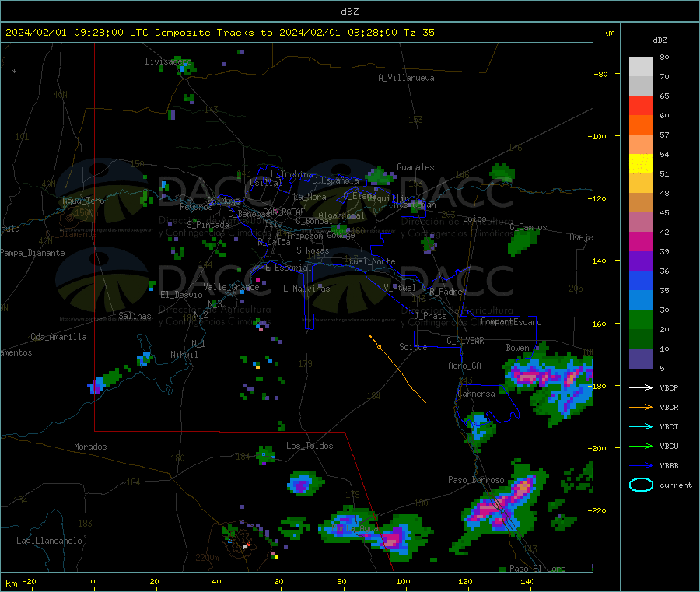Click the -80 km y-axis tick label
700x592 pixels.
pyautogui.click(x=601, y=74)
